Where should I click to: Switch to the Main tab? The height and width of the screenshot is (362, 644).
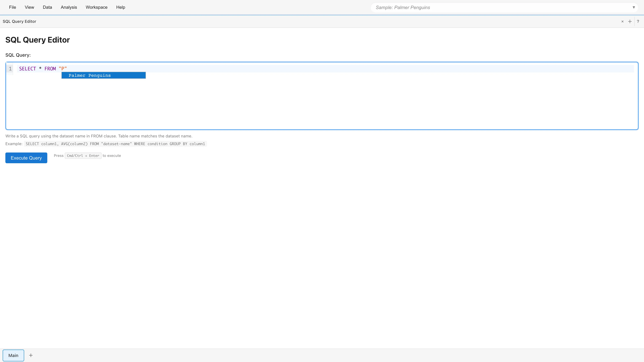pos(13,355)
